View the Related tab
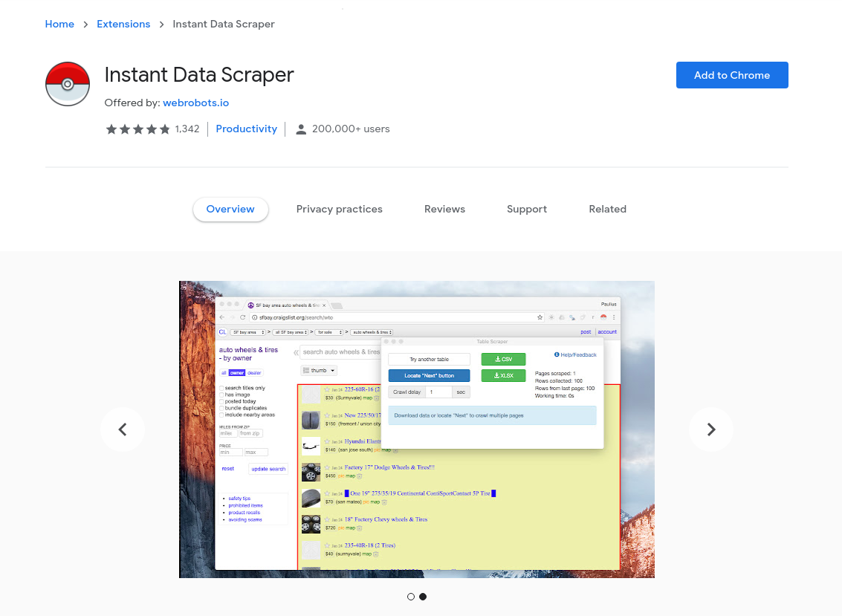The height and width of the screenshot is (616, 842). click(x=607, y=209)
